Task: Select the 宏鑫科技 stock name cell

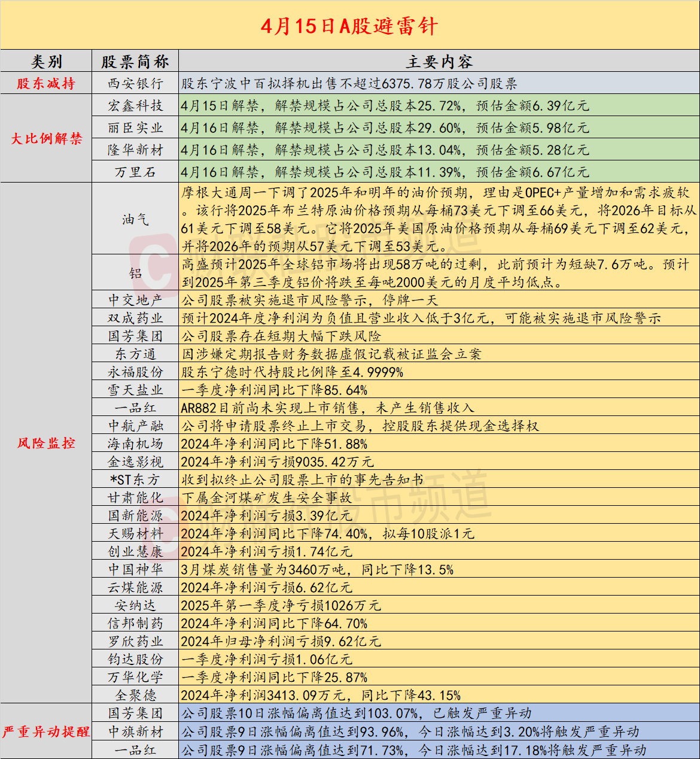Action: pyautogui.click(x=135, y=105)
